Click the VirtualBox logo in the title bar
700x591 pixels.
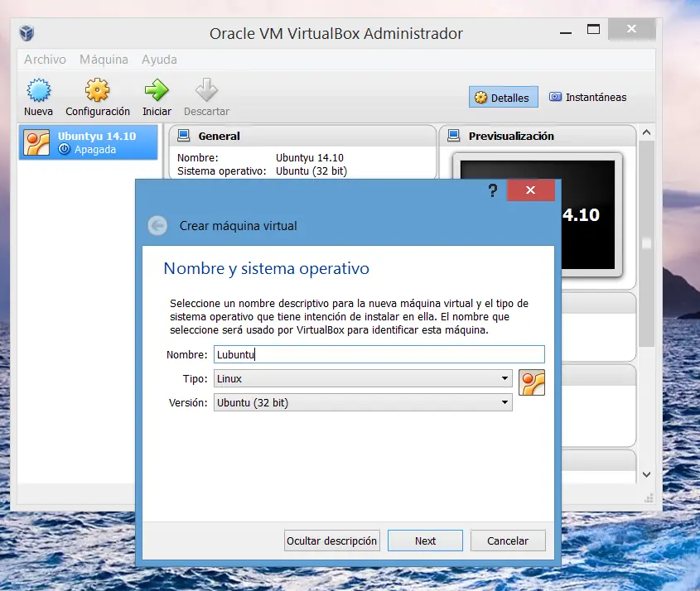click(x=24, y=32)
